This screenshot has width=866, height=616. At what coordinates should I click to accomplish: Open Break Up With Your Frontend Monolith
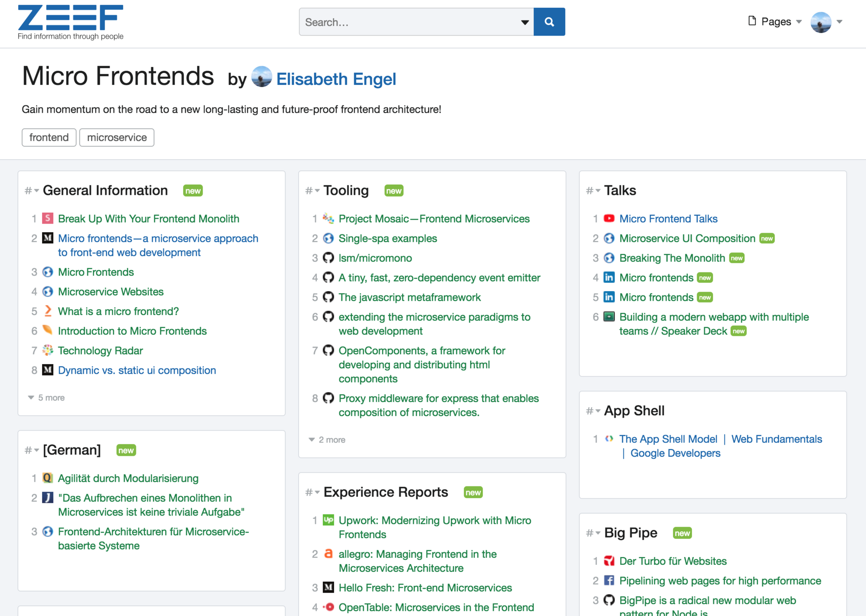(148, 219)
